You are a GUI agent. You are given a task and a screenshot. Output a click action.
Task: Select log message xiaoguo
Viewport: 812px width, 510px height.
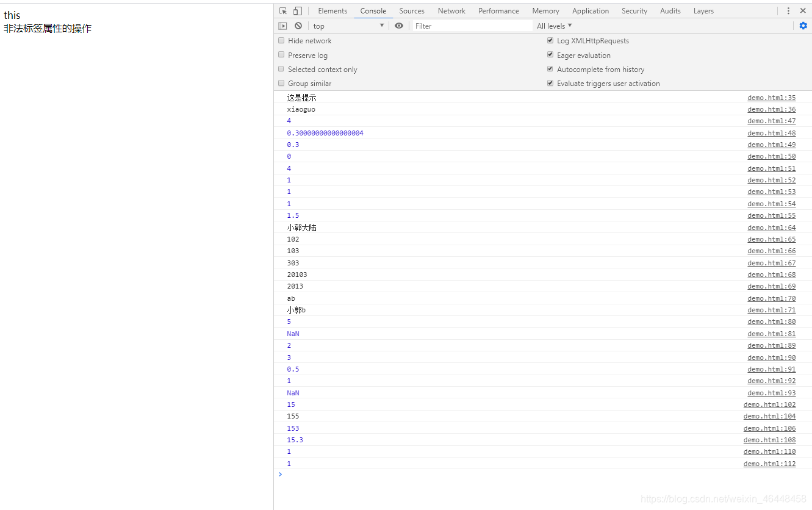click(x=301, y=109)
